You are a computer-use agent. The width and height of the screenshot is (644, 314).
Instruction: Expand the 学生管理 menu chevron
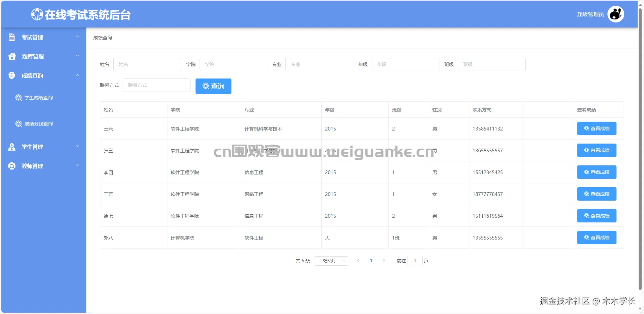77,146
